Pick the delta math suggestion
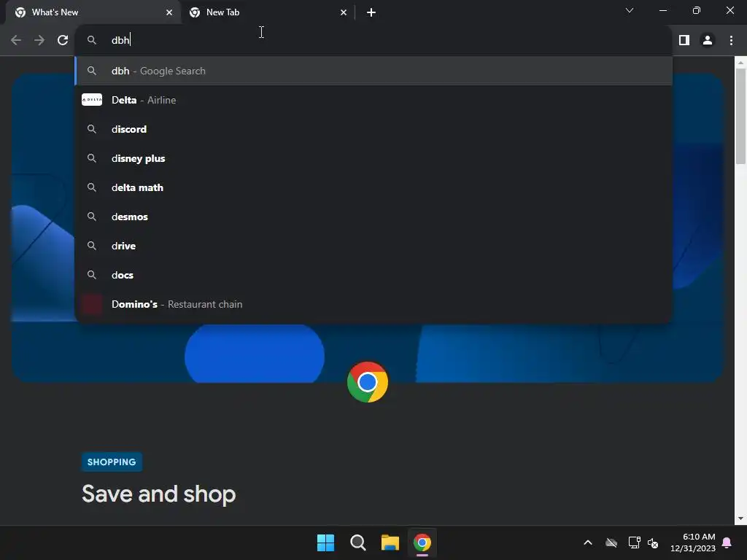Image resolution: width=747 pixels, height=560 pixels. point(373,187)
